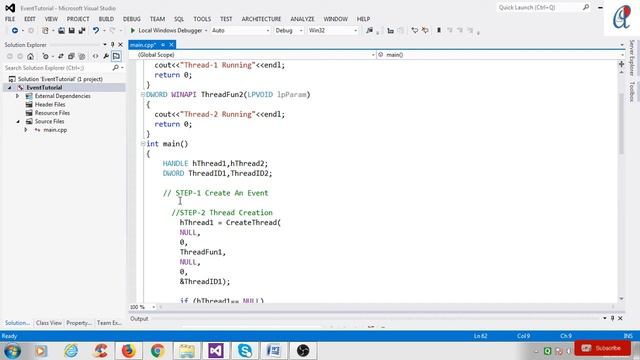The height and width of the screenshot is (360, 640).
Task: Switch to the Team Explorer tab
Action: 109,323
